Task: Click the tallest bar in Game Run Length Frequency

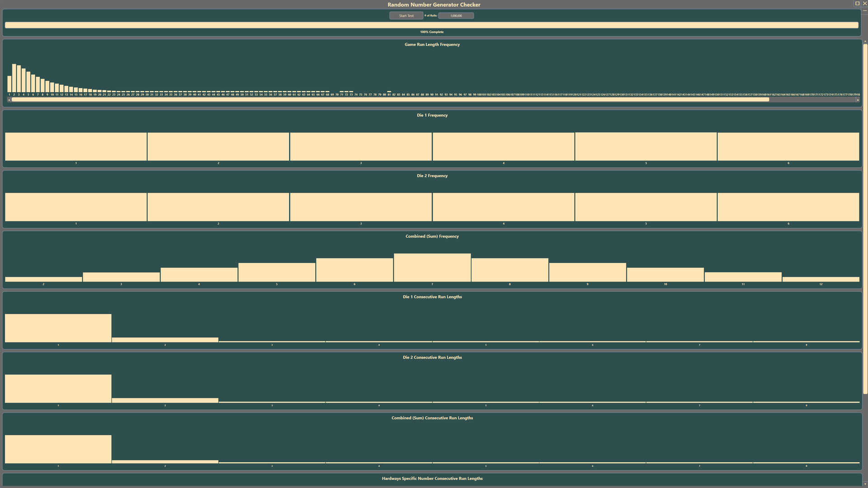Action: tap(14, 78)
